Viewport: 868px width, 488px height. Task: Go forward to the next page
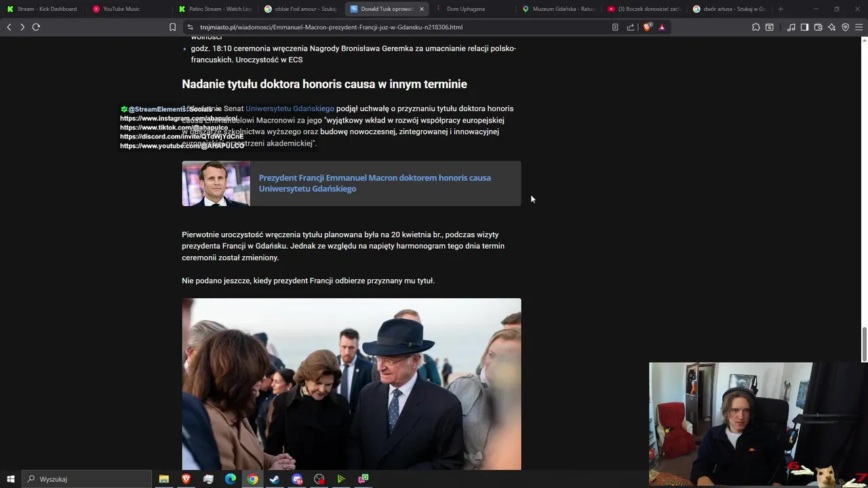pyautogui.click(x=22, y=27)
